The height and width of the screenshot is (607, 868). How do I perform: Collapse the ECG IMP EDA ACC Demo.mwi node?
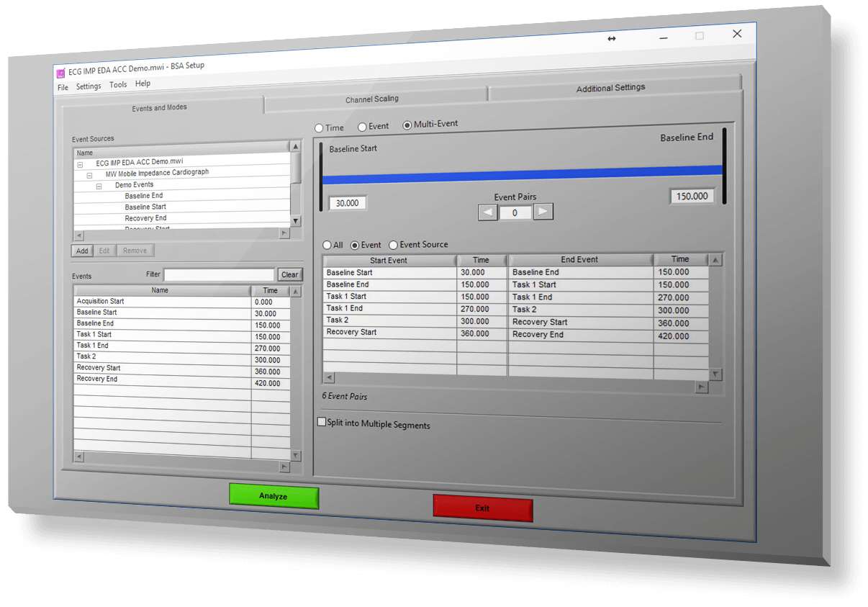click(x=80, y=164)
